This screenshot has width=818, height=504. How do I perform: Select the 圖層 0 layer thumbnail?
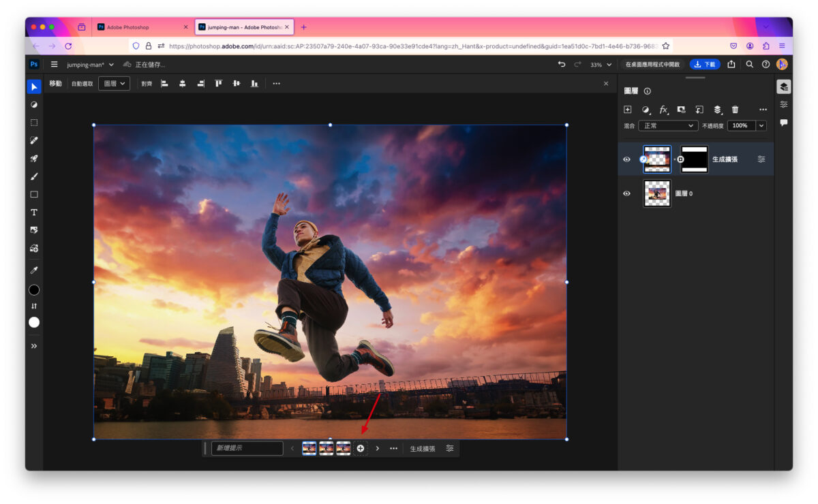[x=657, y=193]
